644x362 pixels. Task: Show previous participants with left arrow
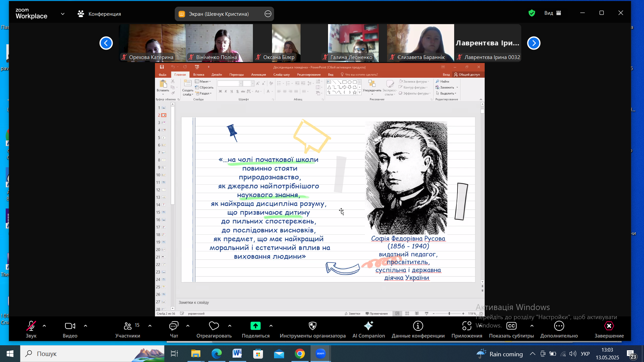click(106, 43)
